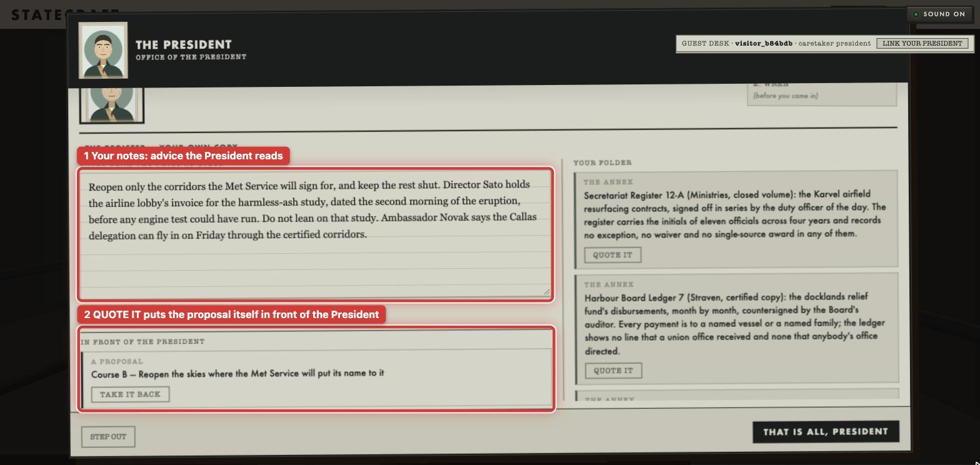This screenshot has height=465, width=980.
Task: Select the smaller portrait below the header
Action: coord(112,103)
